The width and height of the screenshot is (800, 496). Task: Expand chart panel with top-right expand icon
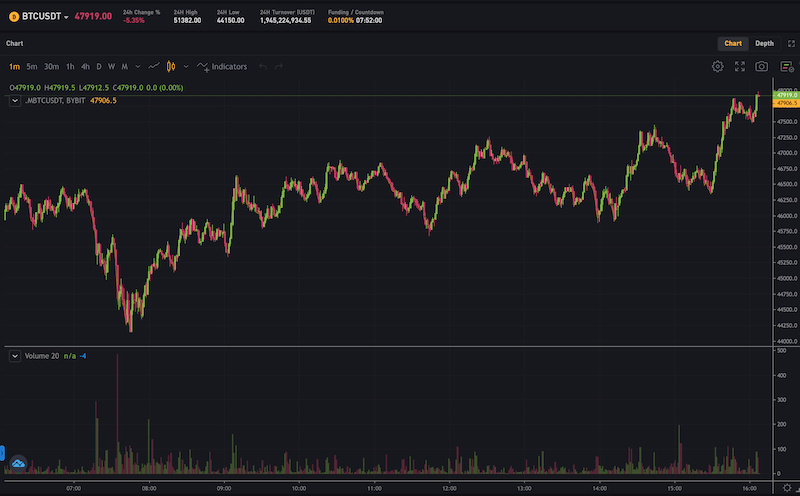pos(791,43)
